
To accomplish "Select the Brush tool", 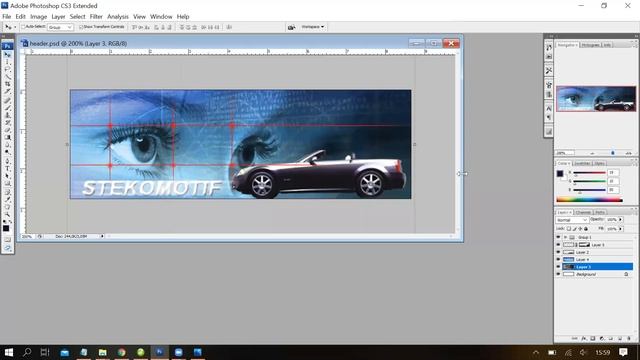I will (7, 107).
